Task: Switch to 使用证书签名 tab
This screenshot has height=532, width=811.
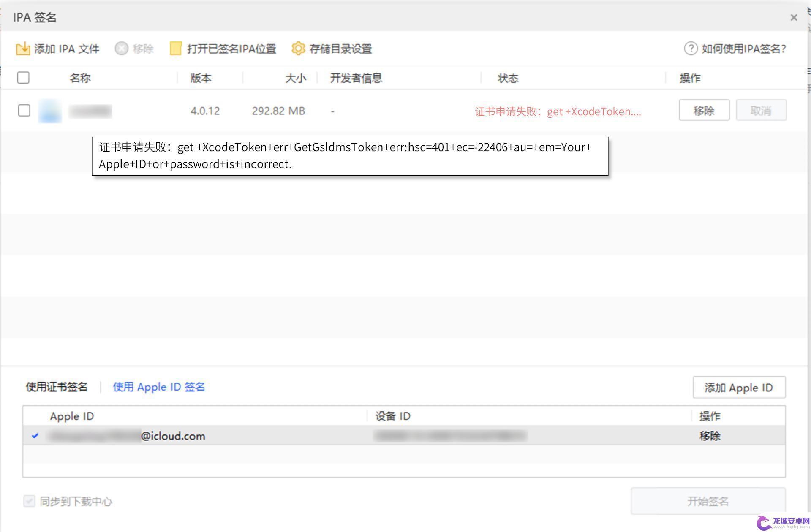Action: point(57,387)
